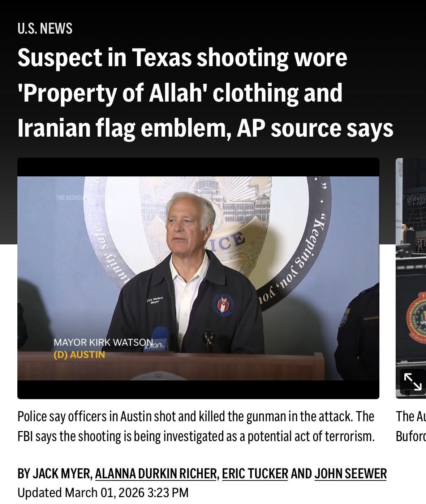Viewport: 426px width, 504px height.
Task: Click the yellow (D) AUSTIN label
Action: [79, 354]
